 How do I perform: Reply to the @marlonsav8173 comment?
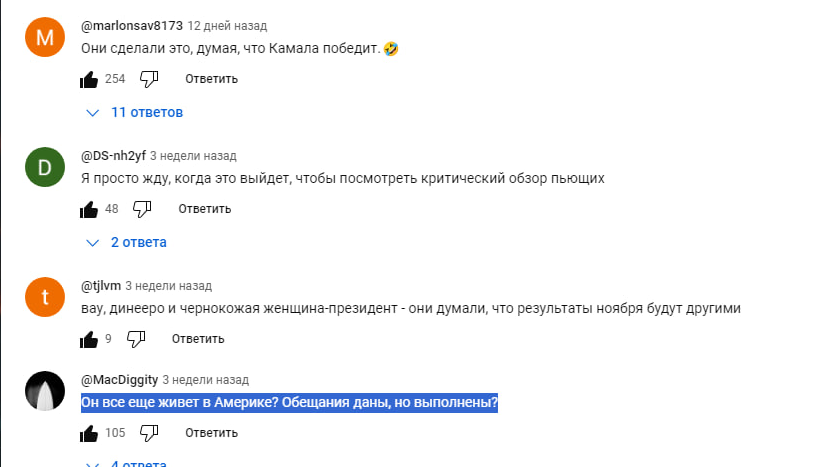211,79
